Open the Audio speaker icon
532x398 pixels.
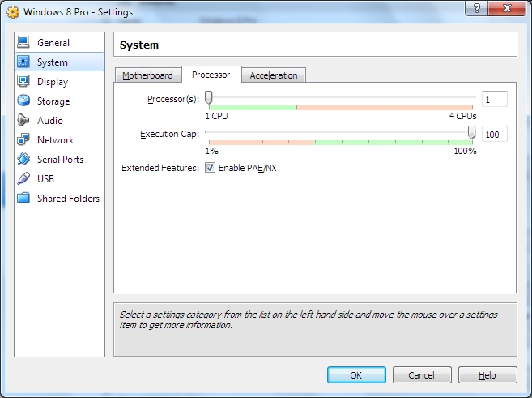coord(23,120)
